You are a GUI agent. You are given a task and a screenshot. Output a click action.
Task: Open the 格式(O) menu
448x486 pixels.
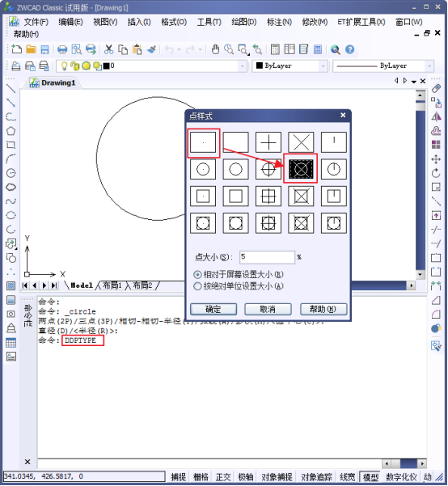[174, 22]
